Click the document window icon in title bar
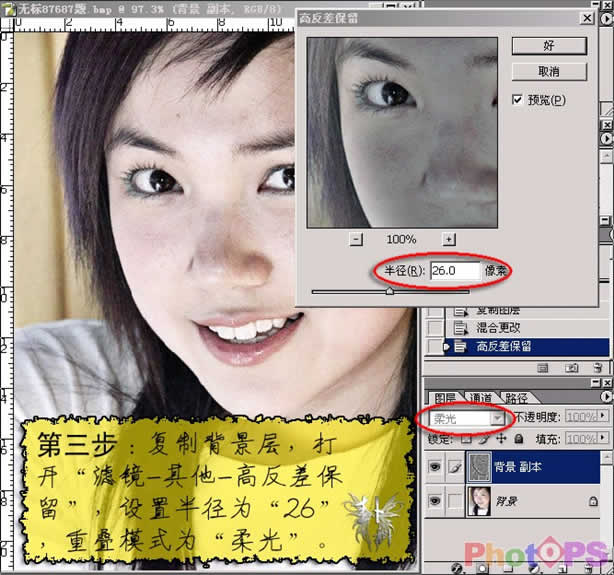 (x=9, y=9)
